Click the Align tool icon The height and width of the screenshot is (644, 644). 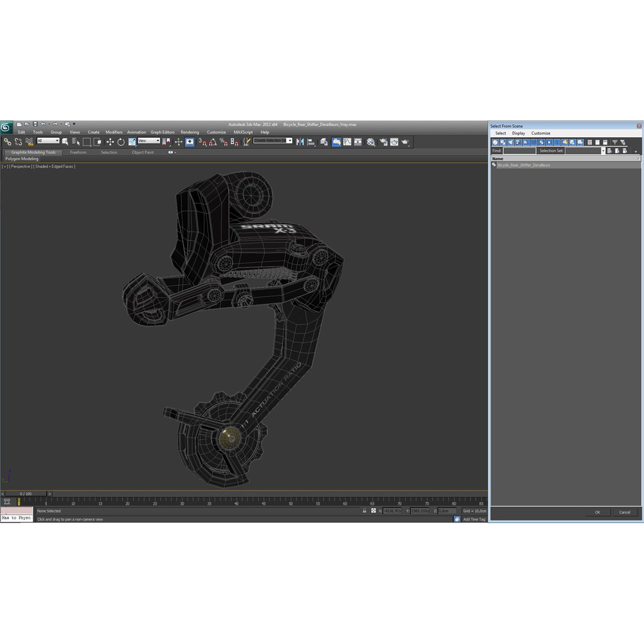[311, 142]
